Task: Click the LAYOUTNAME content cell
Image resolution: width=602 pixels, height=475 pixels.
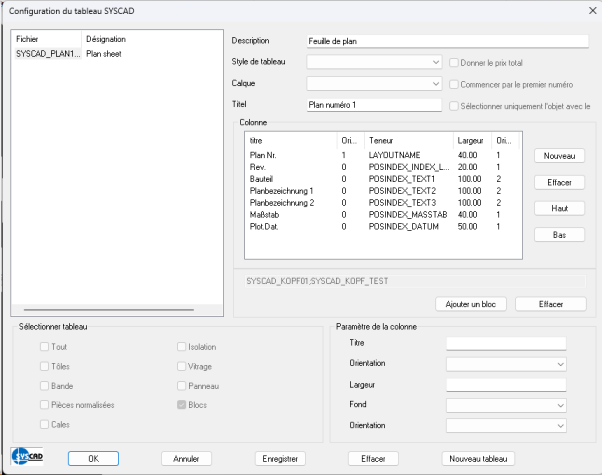Action: (394, 155)
